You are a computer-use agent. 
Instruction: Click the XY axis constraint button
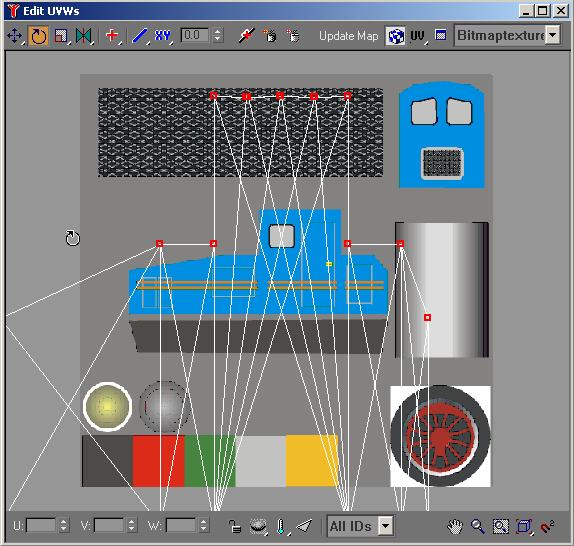(x=163, y=36)
